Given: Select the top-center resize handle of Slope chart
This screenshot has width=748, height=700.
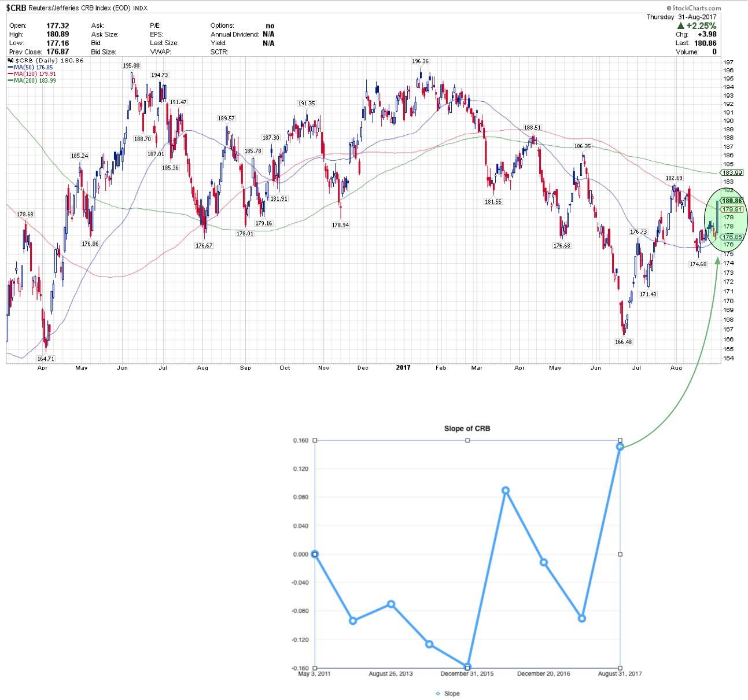Looking at the screenshot, I should coord(467,440).
